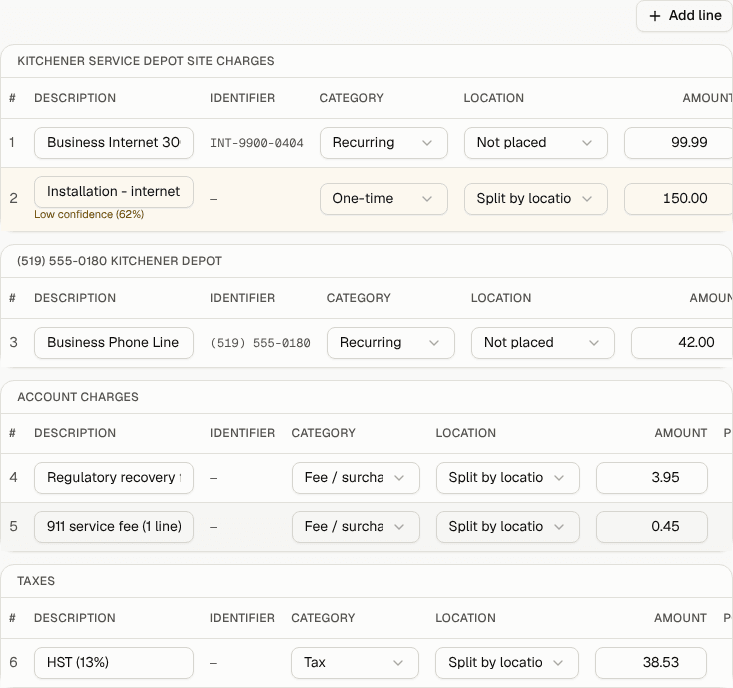The width and height of the screenshot is (733, 688).
Task: Click the Add line button
Action: [x=684, y=16]
